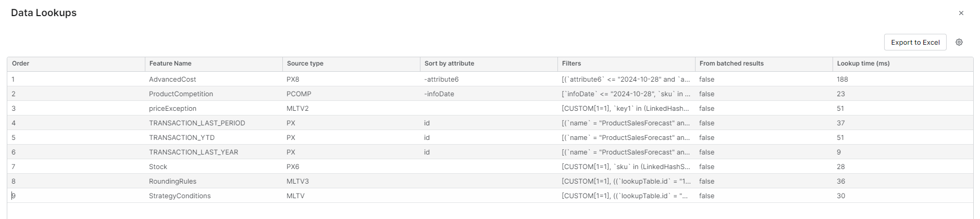Sort by the Feature Name column header
The height and width of the screenshot is (219, 980).
[170, 63]
